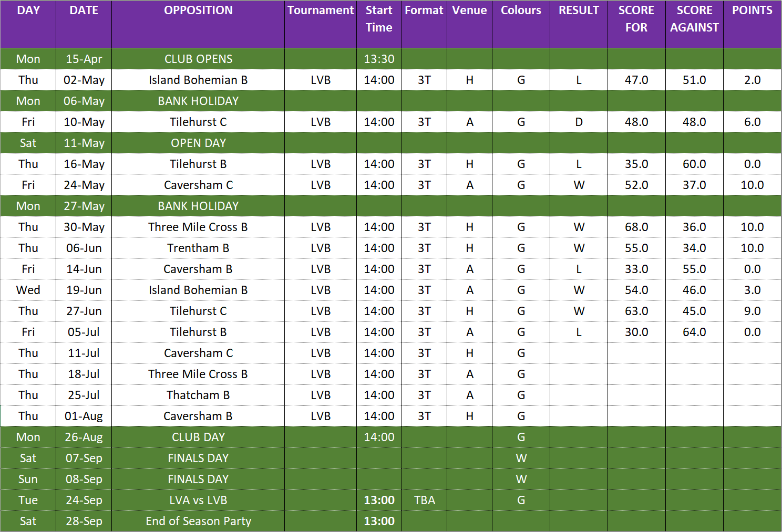Click the 28-Sep date cell
Image resolution: width=782 pixels, height=532 pixels.
tap(84, 521)
